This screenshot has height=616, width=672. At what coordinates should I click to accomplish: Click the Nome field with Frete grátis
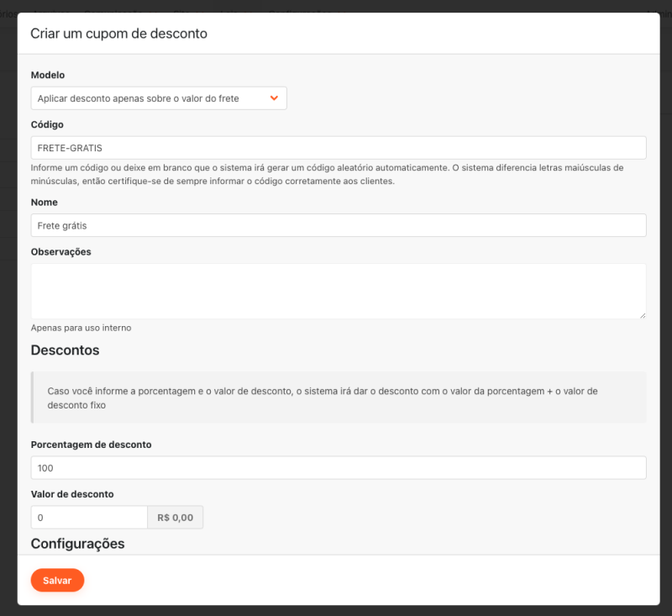coord(338,225)
